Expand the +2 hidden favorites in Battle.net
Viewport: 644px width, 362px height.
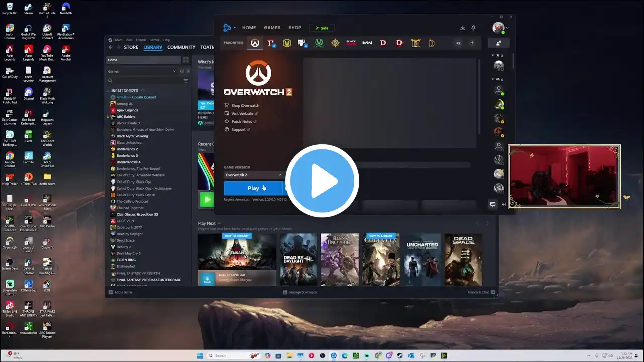(458, 43)
